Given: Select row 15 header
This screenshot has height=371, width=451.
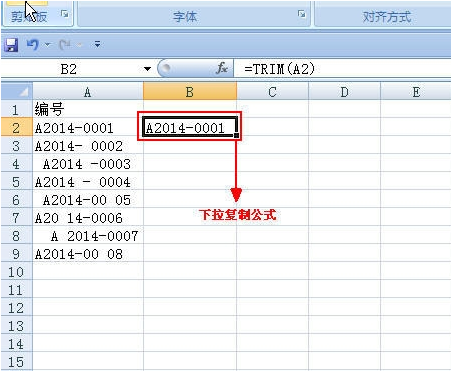Looking at the screenshot, I should (x=17, y=361).
